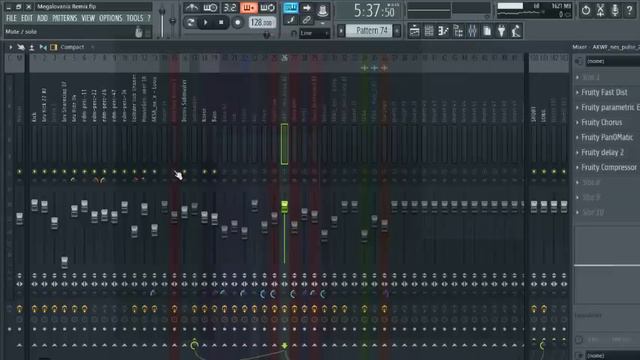Open the Playlist window icon
This screenshot has width=640, height=360.
(414, 31)
